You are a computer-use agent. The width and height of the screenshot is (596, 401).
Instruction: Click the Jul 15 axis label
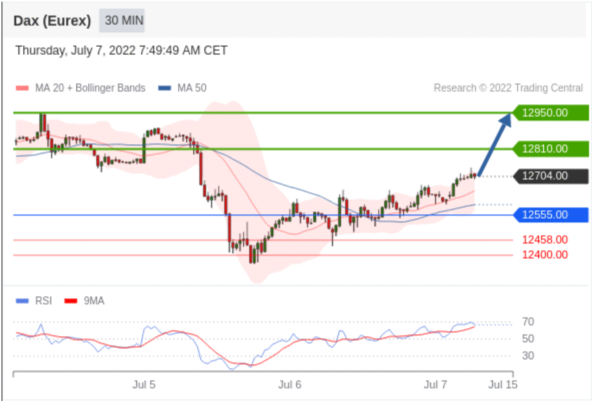502,385
